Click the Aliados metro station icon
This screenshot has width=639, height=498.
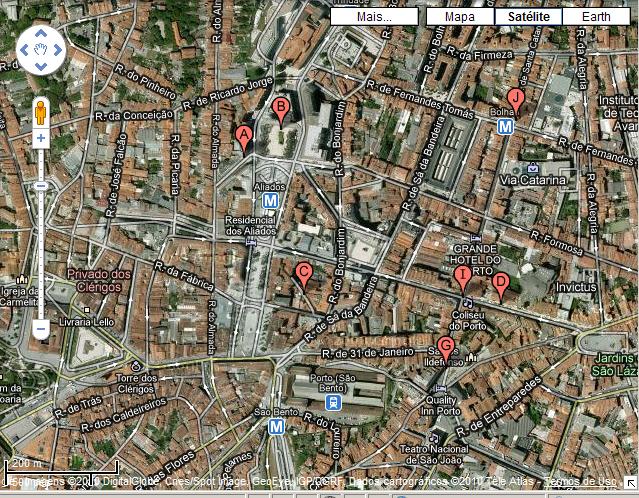[270, 201]
